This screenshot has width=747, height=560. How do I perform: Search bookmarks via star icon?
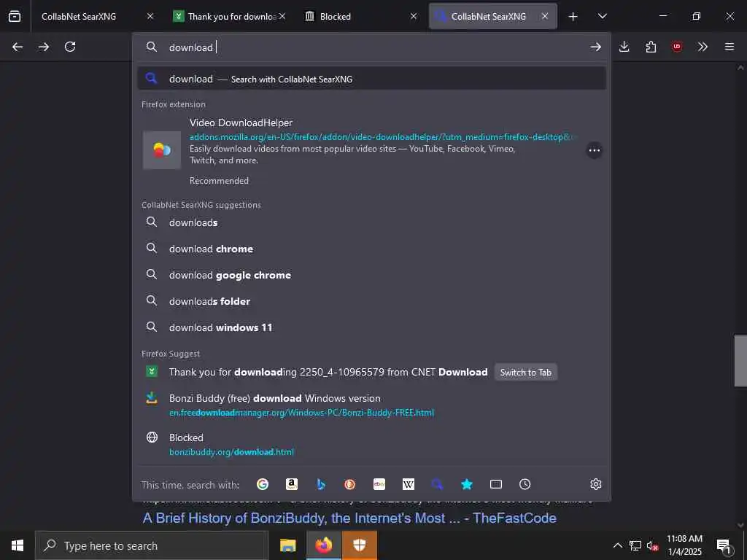[466, 484]
